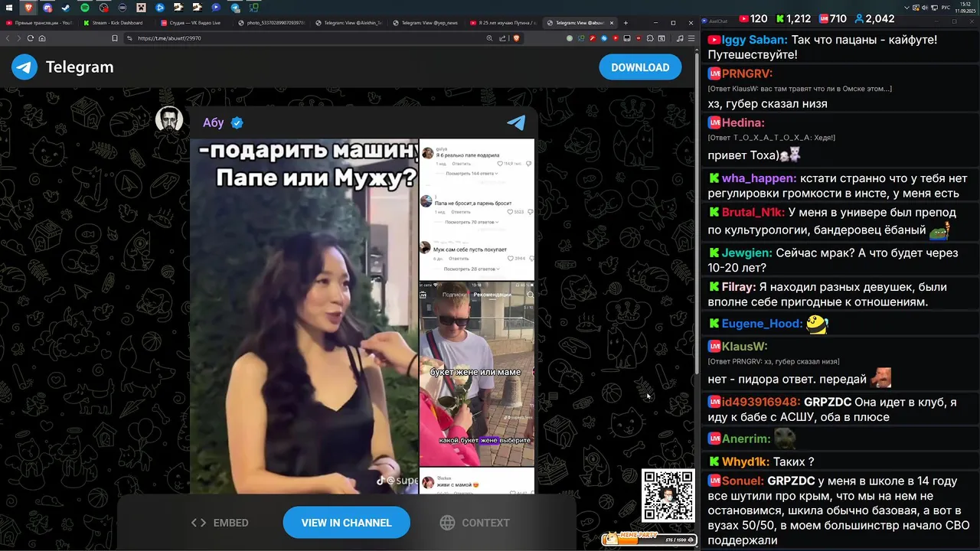Click the verified badge next to Абу
The height and width of the screenshot is (551, 980).
click(x=237, y=122)
